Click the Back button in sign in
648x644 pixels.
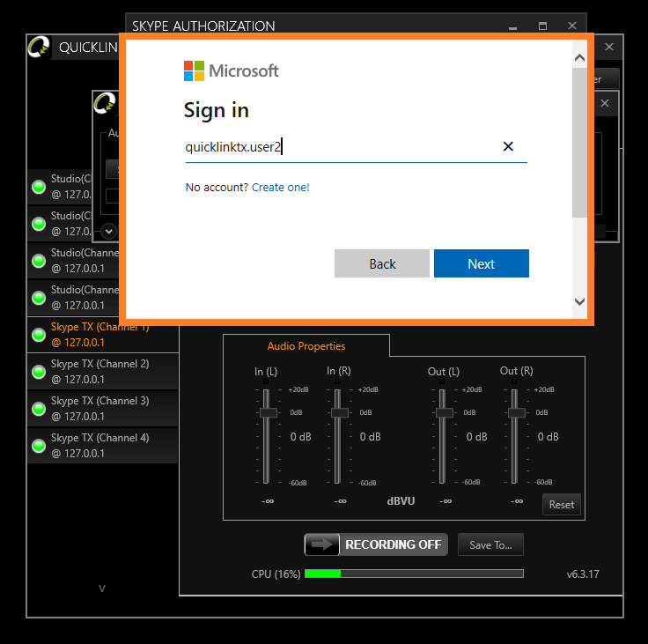point(382,263)
